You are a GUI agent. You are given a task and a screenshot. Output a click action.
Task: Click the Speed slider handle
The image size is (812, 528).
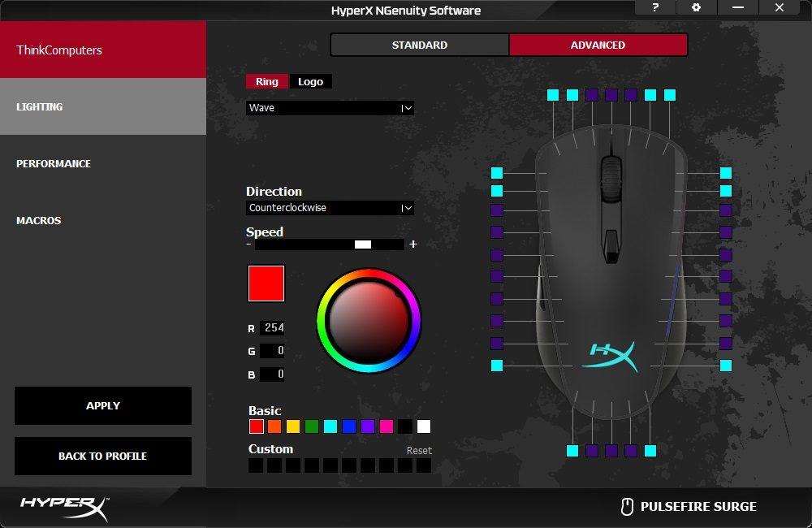362,245
